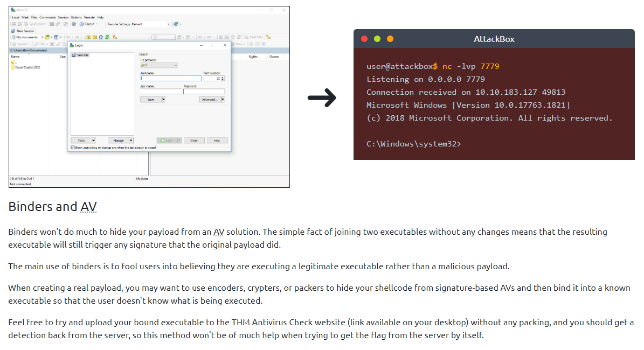Viewport: 644px width, 350px height.
Task: Click the orange dot on AttackBox terminal
Action: (390, 39)
